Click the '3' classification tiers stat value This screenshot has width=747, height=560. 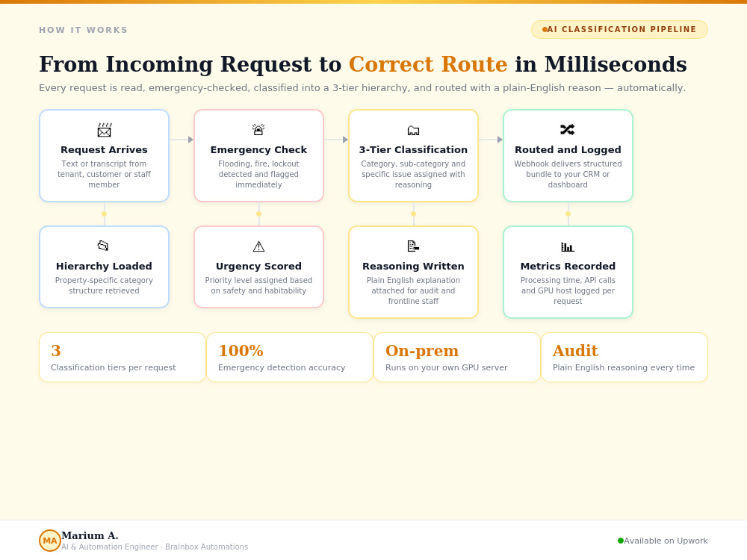click(x=56, y=350)
